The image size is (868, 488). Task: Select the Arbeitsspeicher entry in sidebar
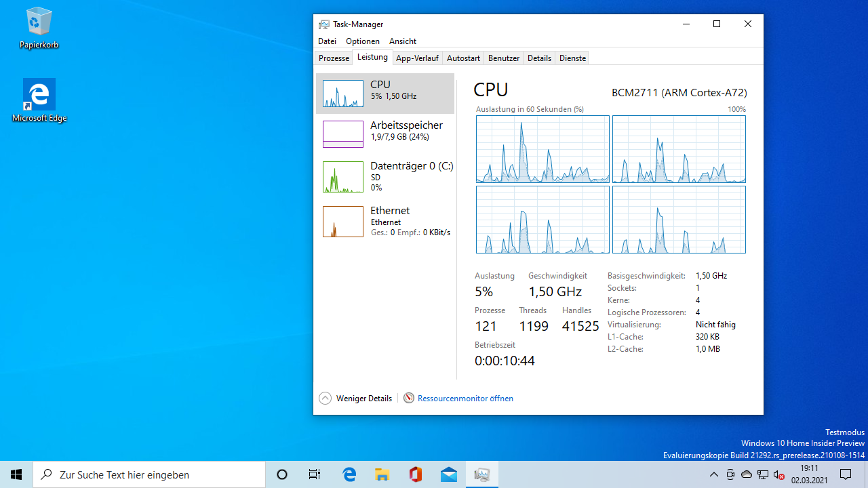pos(385,134)
